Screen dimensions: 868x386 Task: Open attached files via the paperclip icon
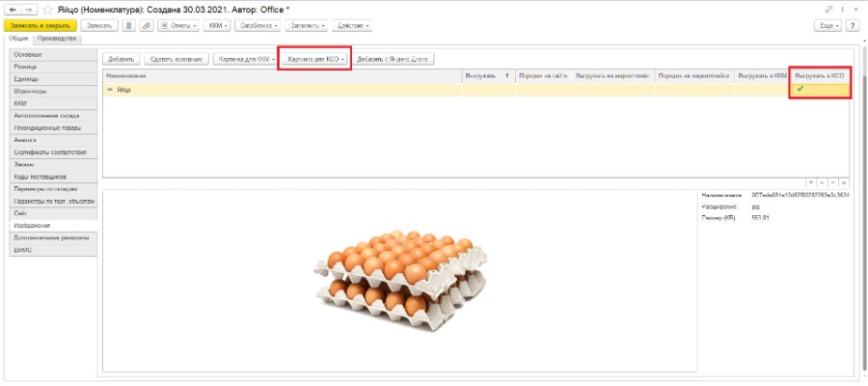coord(147,25)
